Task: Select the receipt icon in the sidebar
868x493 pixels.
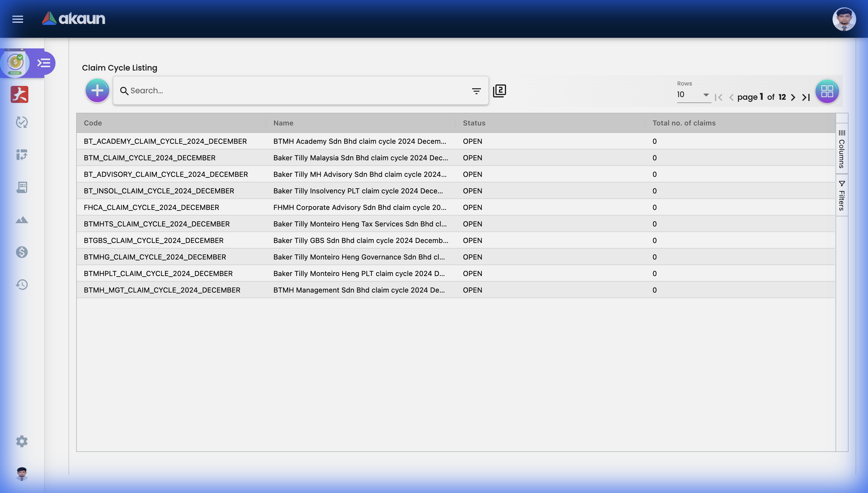Action: coord(21,187)
